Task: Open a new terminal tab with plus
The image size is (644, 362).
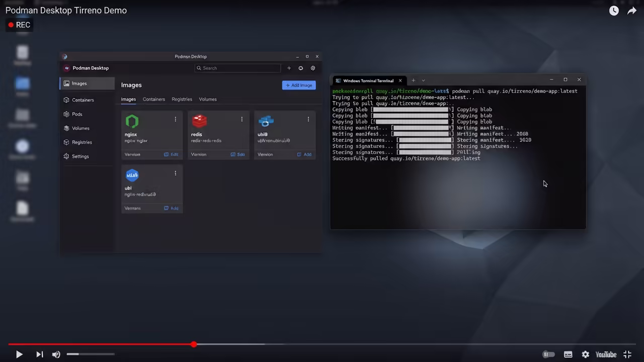Action: [x=413, y=80]
